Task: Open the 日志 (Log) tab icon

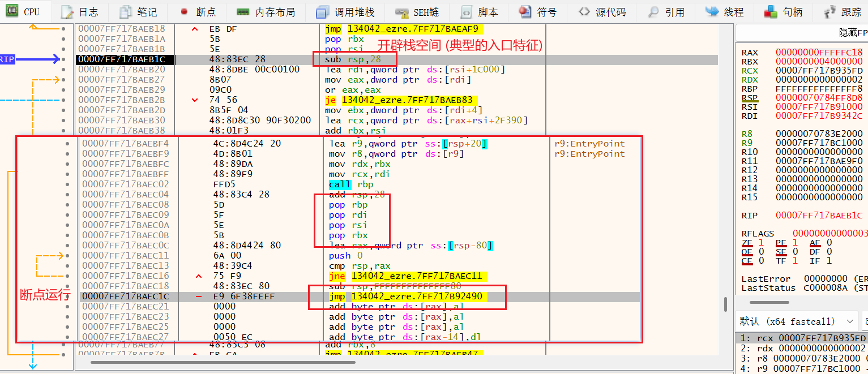Action: click(67, 12)
